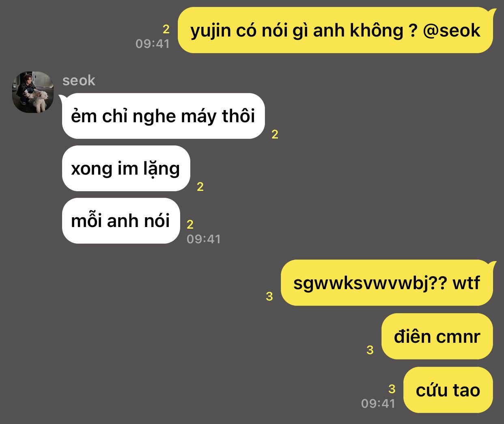Select the 'mỗi anh nói' message bubble
Image resolution: width=504 pixels, height=424 pixels.
click(x=121, y=221)
